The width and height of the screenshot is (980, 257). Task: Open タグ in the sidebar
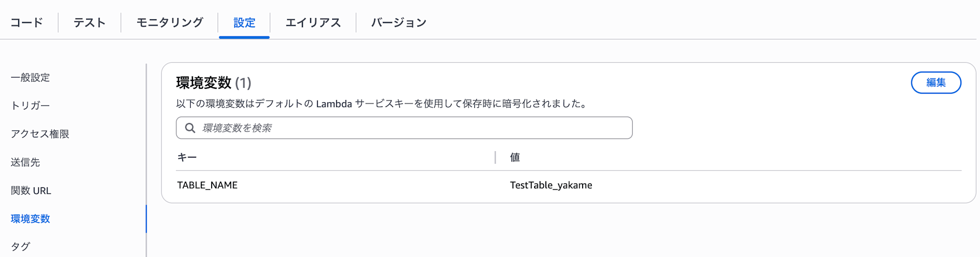click(21, 247)
